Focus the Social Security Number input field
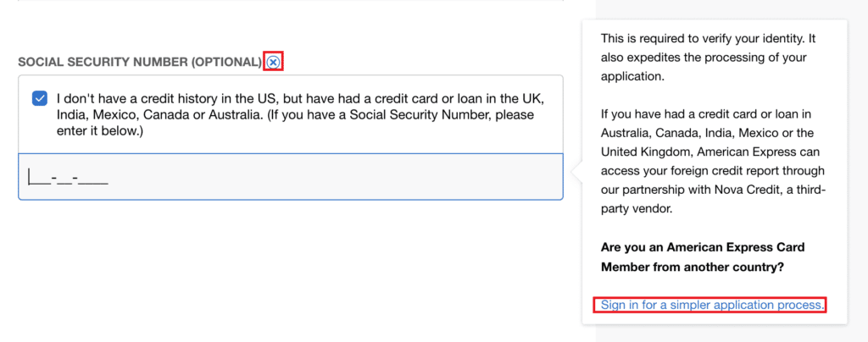 (291, 176)
